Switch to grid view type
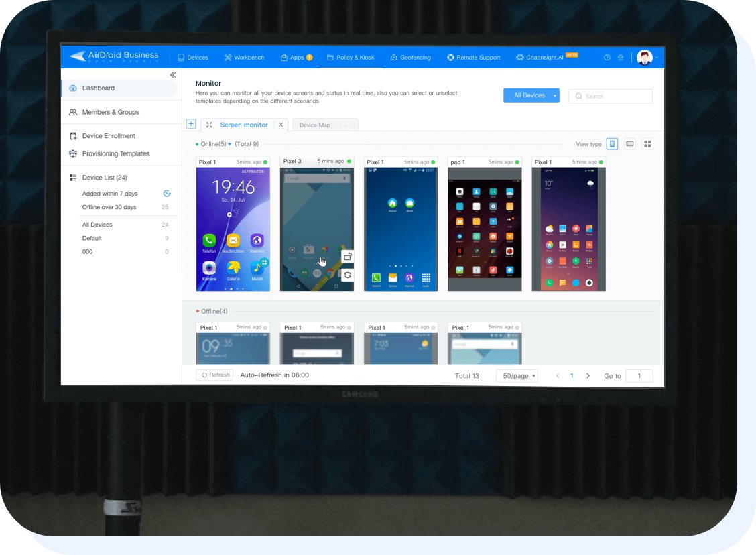 (647, 144)
